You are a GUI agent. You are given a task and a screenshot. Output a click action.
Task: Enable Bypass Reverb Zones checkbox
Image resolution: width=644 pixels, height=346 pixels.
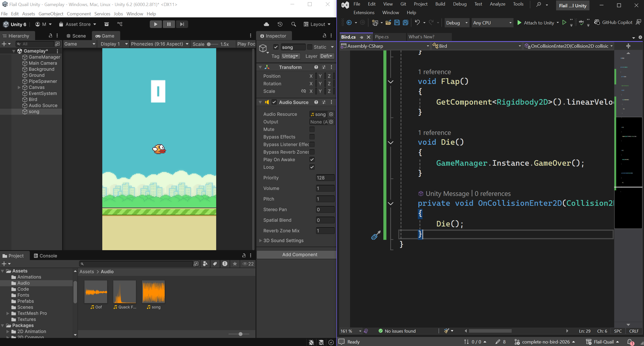[x=312, y=152]
